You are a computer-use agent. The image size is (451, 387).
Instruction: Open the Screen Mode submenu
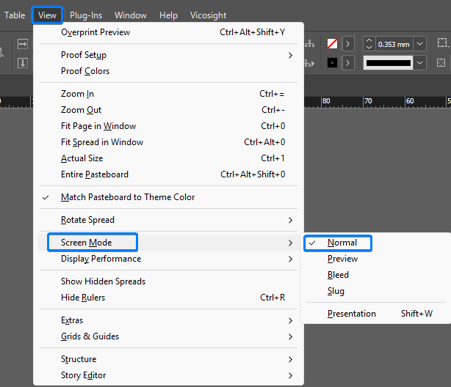coord(168,243)
